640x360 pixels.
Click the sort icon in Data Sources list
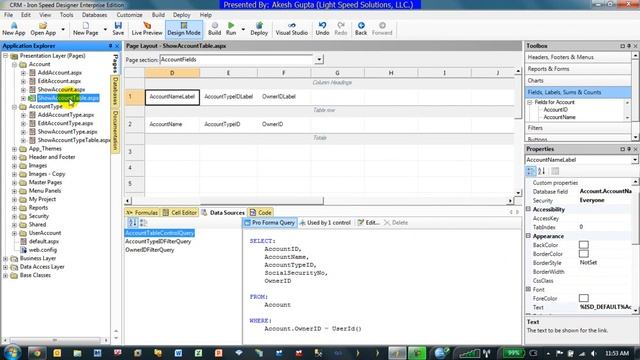point(133,223)
